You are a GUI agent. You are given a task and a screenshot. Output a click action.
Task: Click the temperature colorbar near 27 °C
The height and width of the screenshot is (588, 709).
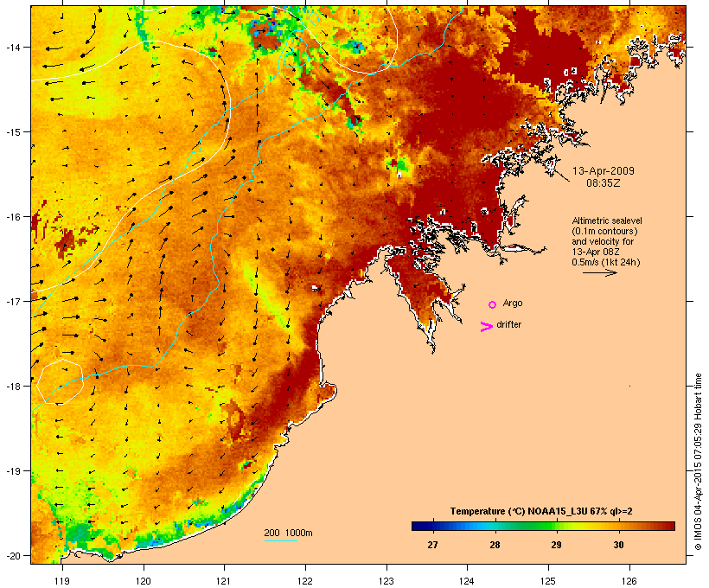(432, 526)
